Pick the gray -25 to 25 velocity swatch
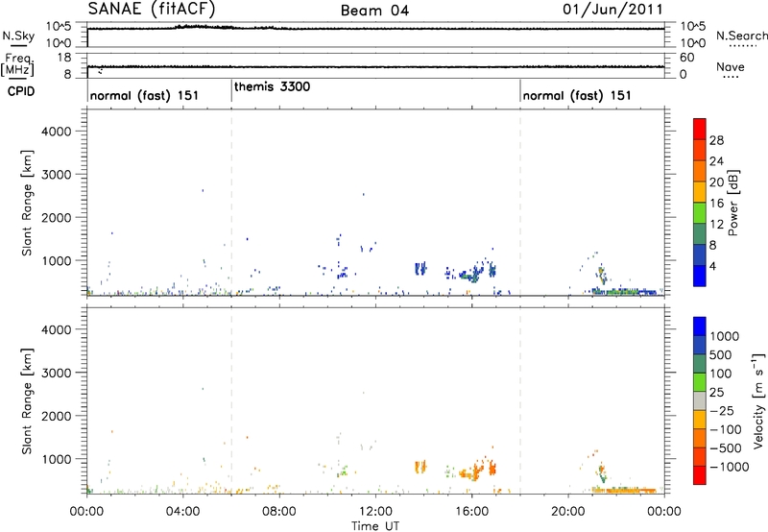768x532 pixels. pyautogui.click(x=700, y=400)
